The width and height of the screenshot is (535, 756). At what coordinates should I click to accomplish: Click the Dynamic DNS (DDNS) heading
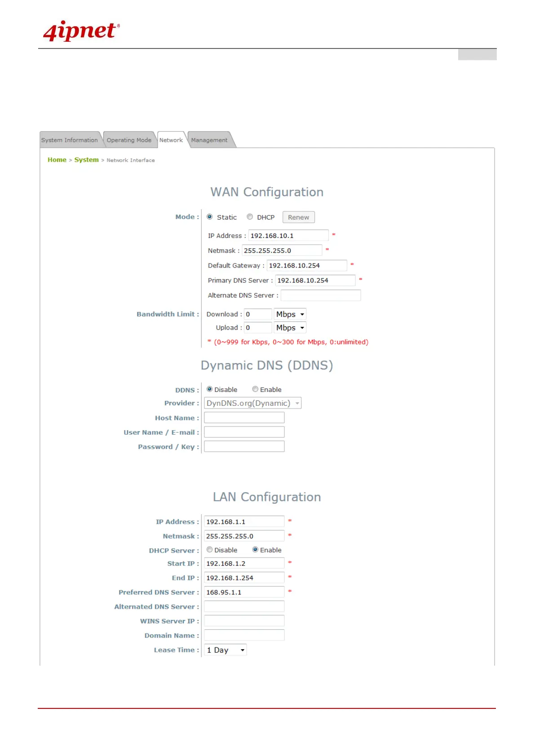[267, 365]
